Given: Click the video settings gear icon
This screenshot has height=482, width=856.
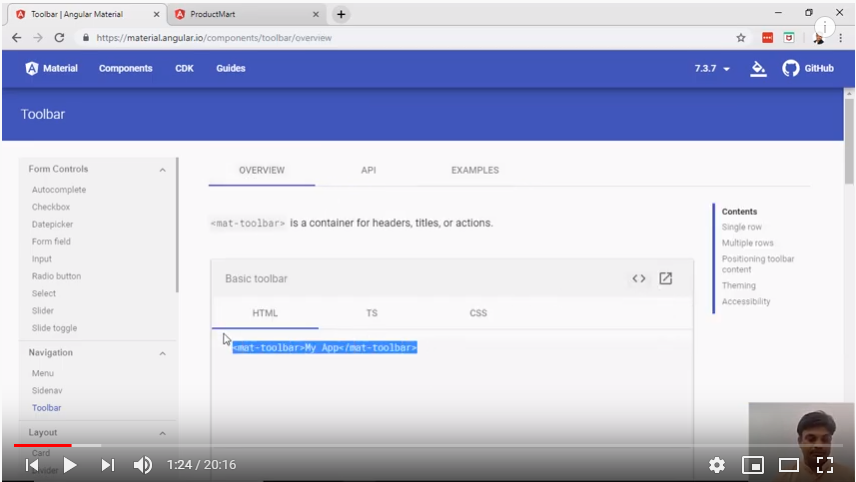Looking at the screenshot, I should [x=717, y=465].
